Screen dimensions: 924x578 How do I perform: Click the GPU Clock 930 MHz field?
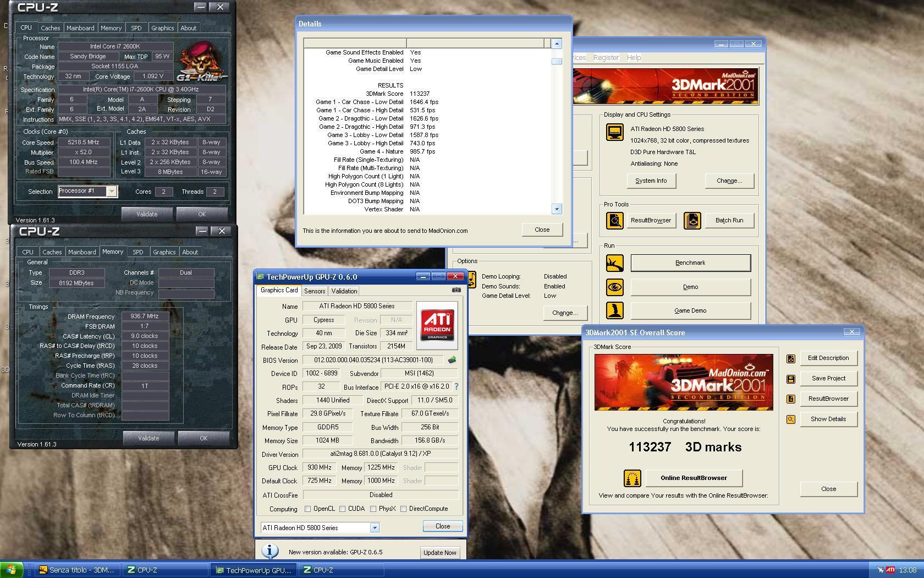point(319,467)
